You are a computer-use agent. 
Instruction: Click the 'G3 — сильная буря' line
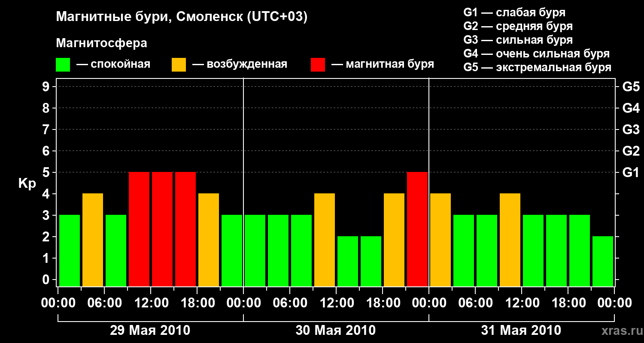[518, 40]
